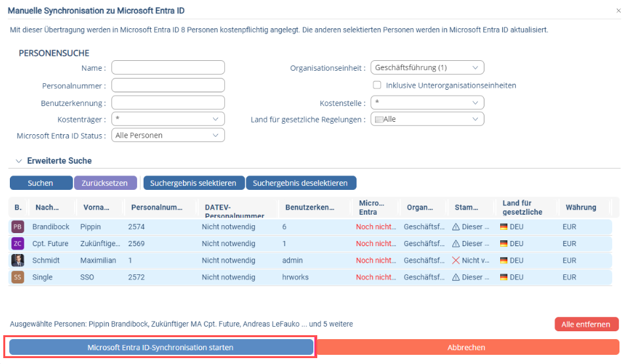Click the Name input field
Image resolution: width=628 pixels, height=364 pixels.
pos(168,67)
